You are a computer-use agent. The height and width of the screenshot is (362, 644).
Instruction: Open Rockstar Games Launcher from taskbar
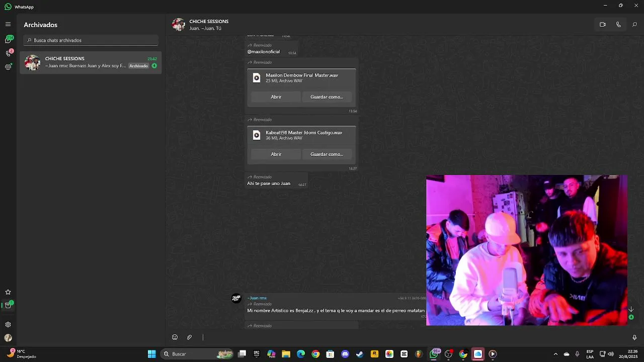coord(374,354)
